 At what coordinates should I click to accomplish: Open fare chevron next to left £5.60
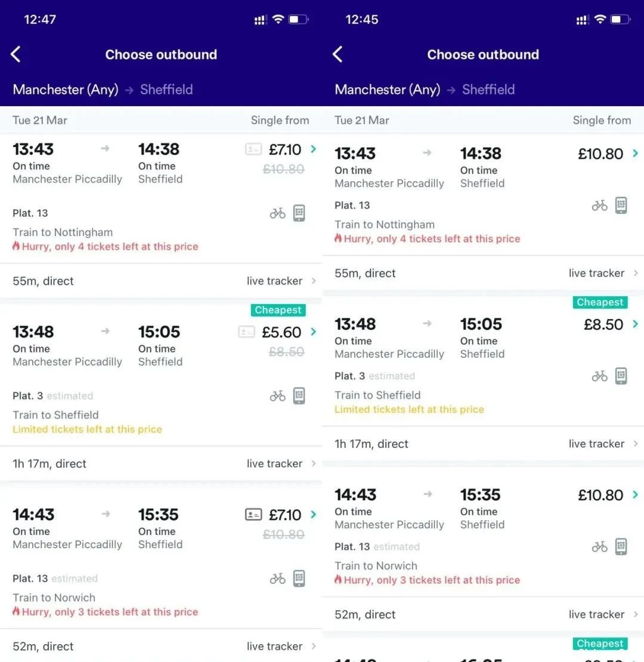click(313, 332)
